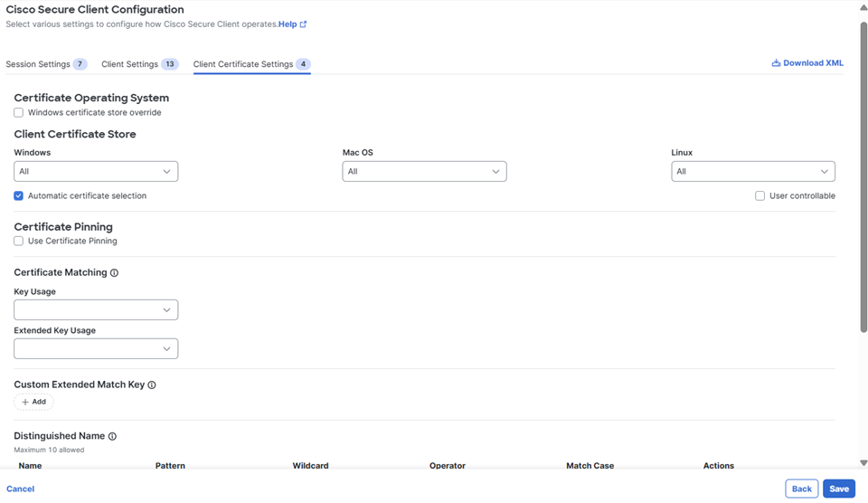Click the up arrow of the page scrollbar

tap(863, 8)
